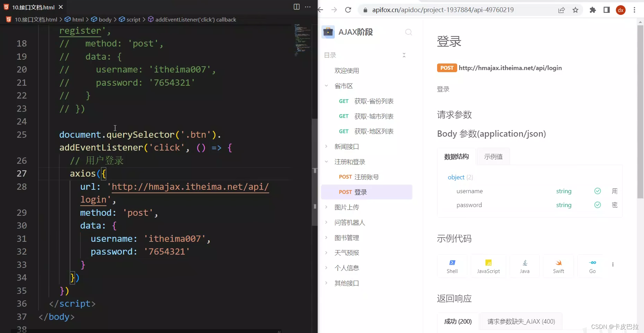The width and height of the screenshot is (644, 333).
Task: Open the hmajax login API URL link
Action: [510, 68]
